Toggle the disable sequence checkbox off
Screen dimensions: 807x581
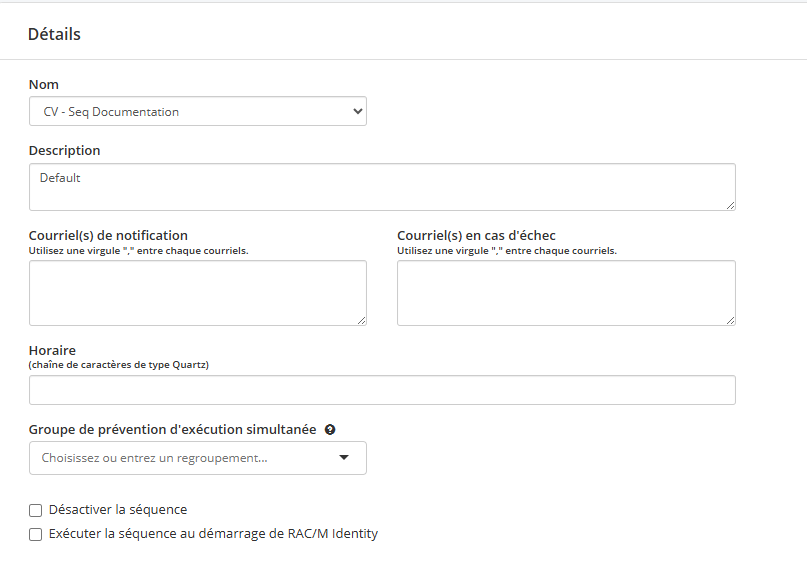[x=35, y=510]
